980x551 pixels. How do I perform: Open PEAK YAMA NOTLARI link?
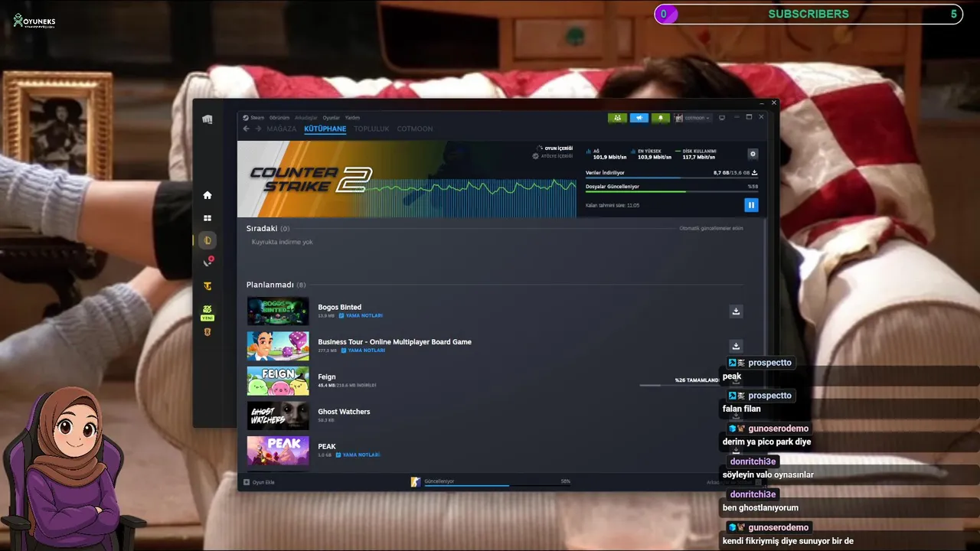[358, 455]
